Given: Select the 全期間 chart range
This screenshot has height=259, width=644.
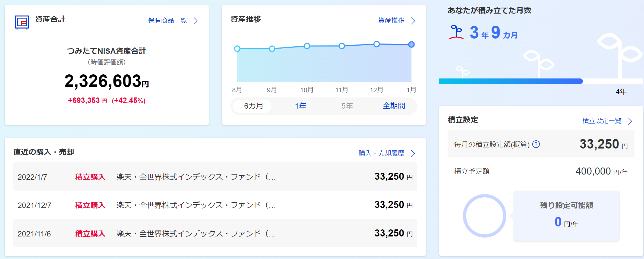Looking at the screenshot, I should click(x=394, y=106).
